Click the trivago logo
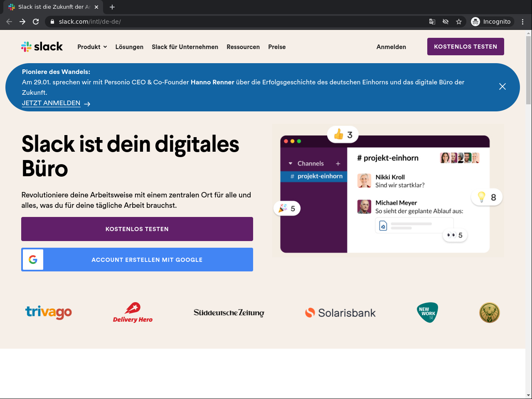This screenshot has width=532, height=399. click(x=49, y=313)
